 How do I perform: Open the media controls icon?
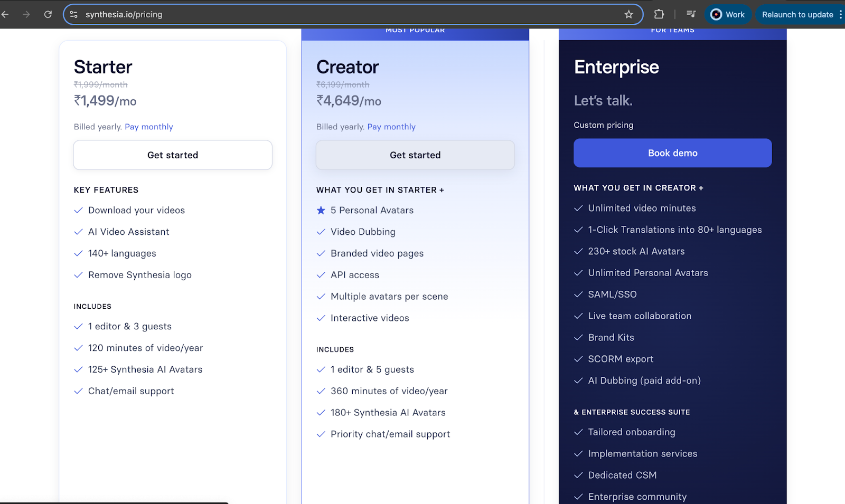coord(691,14)
